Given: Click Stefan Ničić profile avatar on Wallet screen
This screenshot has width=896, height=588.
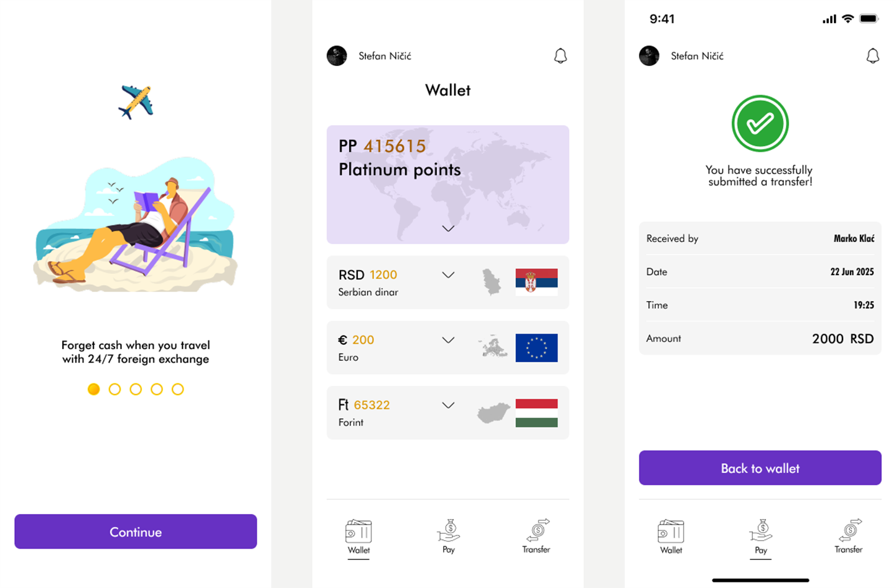Looking at the screenshot, I should coord(337,56).
